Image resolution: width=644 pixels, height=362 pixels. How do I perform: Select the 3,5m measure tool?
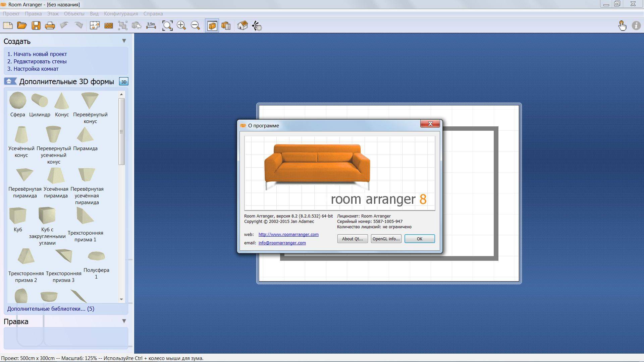[x=151, y=25]
